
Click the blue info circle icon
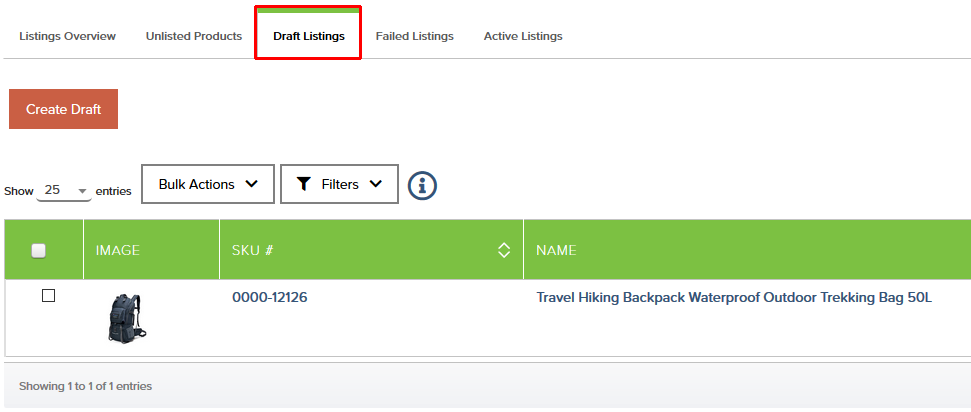click(422, 185)
